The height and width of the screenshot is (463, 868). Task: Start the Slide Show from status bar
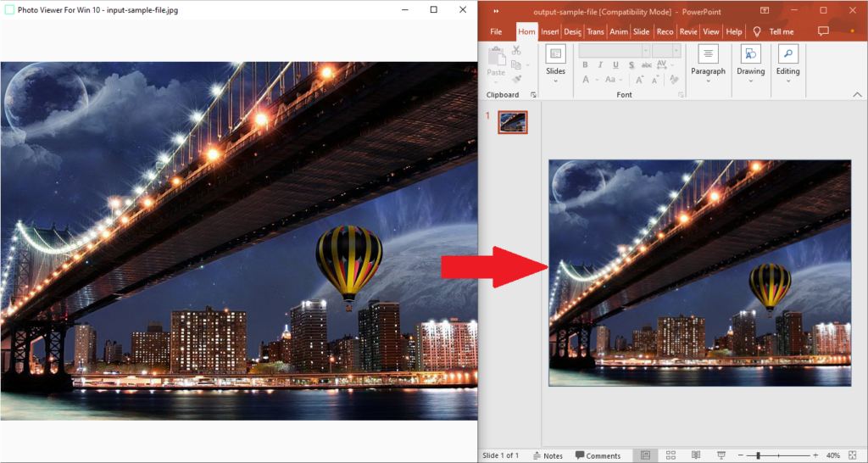[721, 455]
